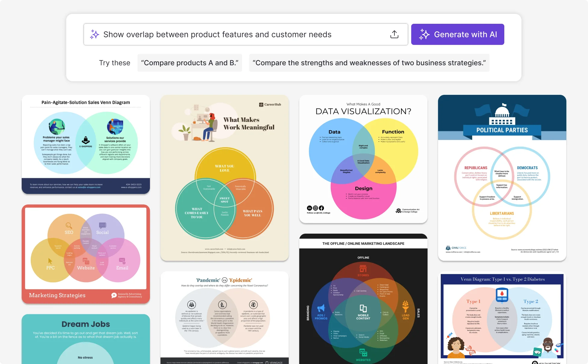588x364 pixels.
Task: Click the people icon in the Epidemic circle
Action: pos(191,305)
